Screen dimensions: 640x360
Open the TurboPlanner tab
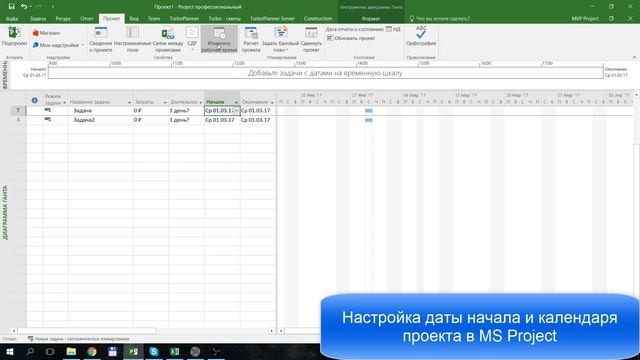click(184, 19)
